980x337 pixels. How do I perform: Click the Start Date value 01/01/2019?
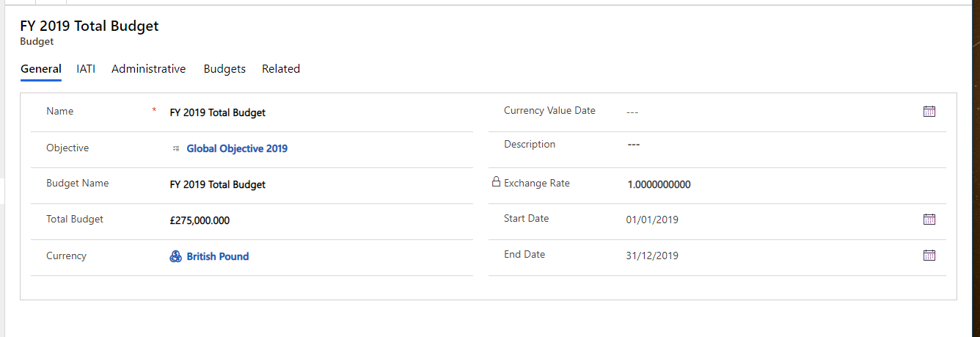652,220
